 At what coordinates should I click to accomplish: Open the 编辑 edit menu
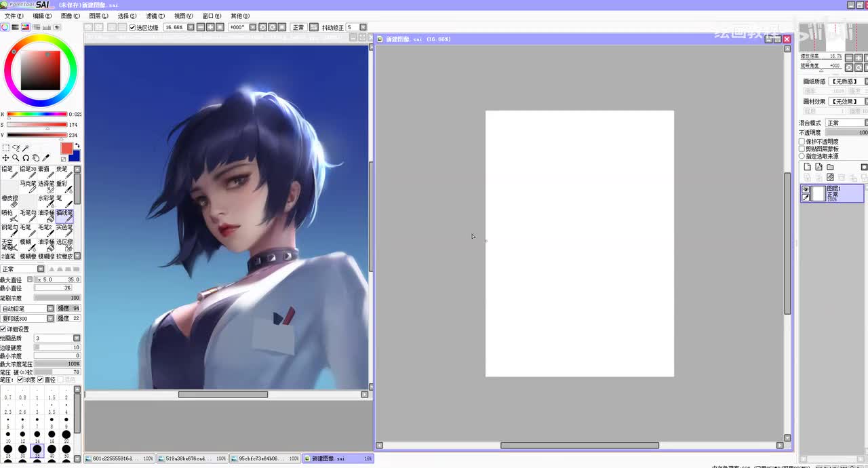point(42,16)
